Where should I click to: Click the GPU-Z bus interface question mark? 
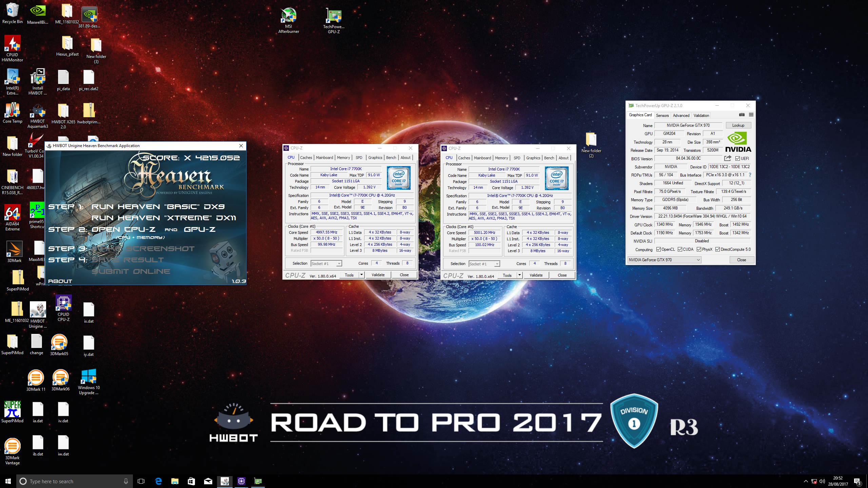pos(750,175)
